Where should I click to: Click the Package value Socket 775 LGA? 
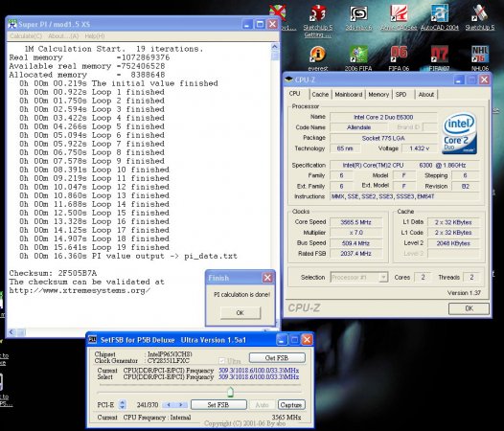click(383, 138)
